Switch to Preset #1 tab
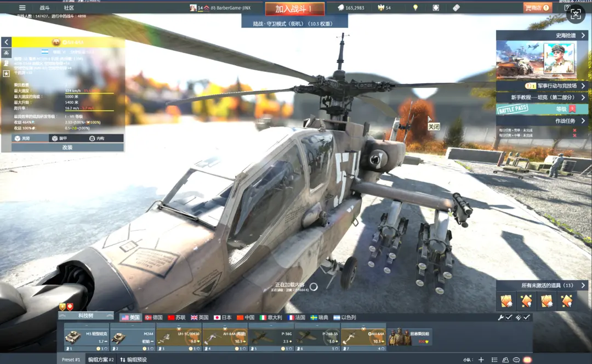Image resolution: width=592 pixels, height=364 pixels. tap(71, 360)
